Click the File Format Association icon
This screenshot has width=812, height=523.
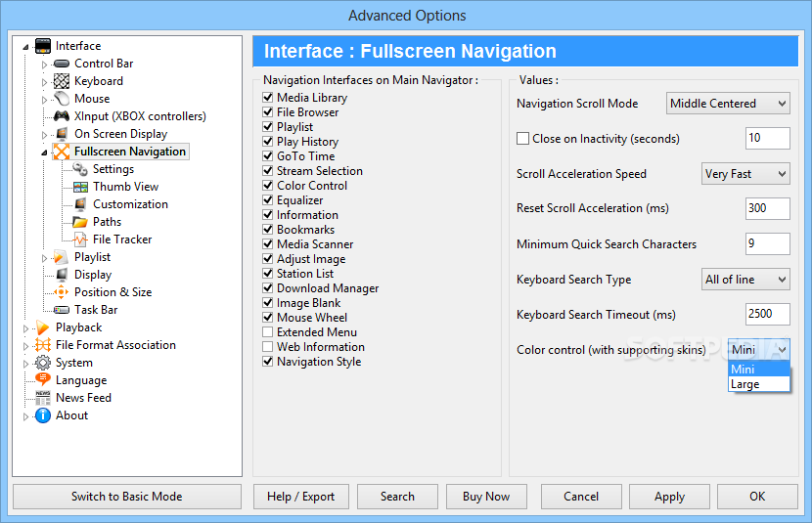[x=42, y=345]
